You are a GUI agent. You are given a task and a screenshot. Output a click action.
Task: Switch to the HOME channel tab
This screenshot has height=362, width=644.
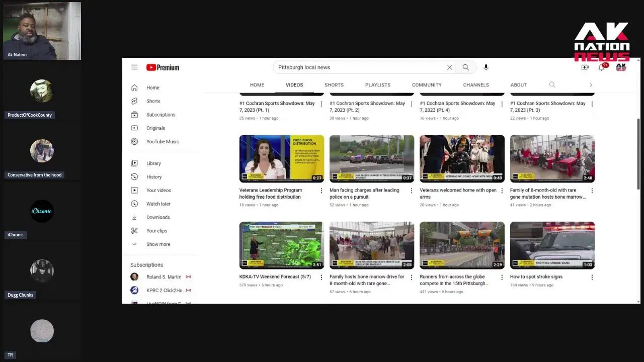[x=257, y=85]
